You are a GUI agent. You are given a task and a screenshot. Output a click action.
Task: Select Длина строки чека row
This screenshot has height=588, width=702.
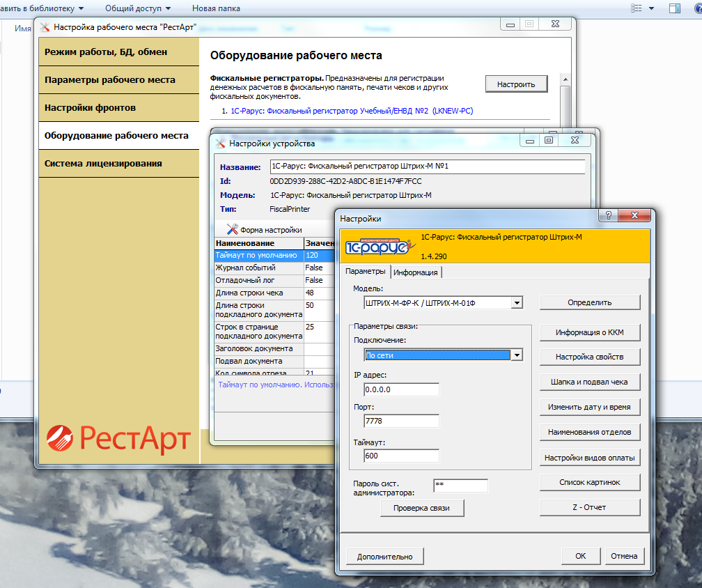pos(274,293)
